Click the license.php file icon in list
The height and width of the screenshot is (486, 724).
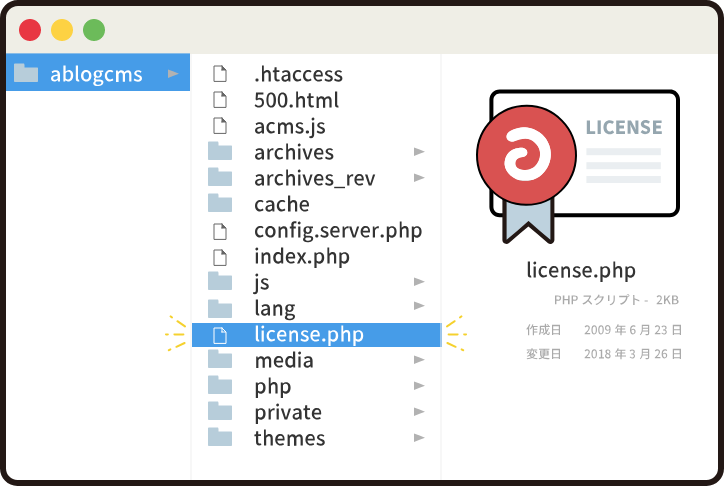click(220, 335)
